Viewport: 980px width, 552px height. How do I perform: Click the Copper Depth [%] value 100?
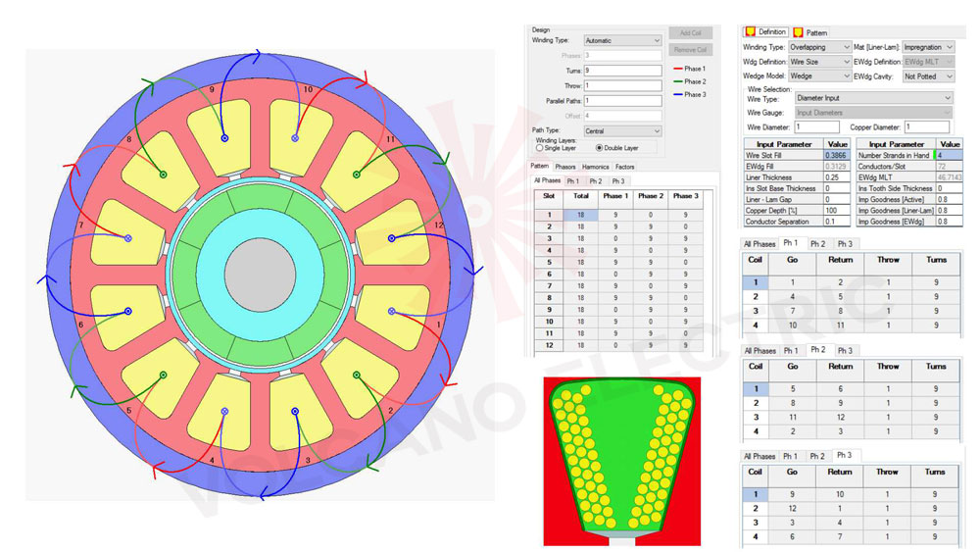(x=836, y=211)
